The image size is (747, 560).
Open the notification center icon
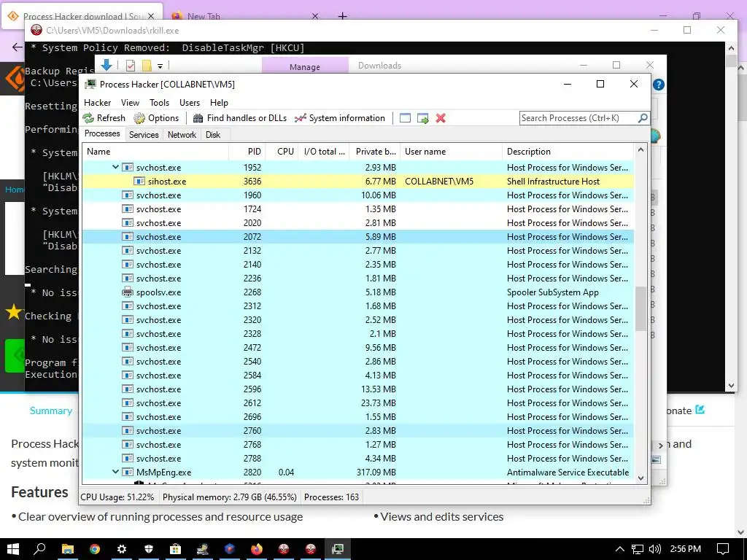723,549
